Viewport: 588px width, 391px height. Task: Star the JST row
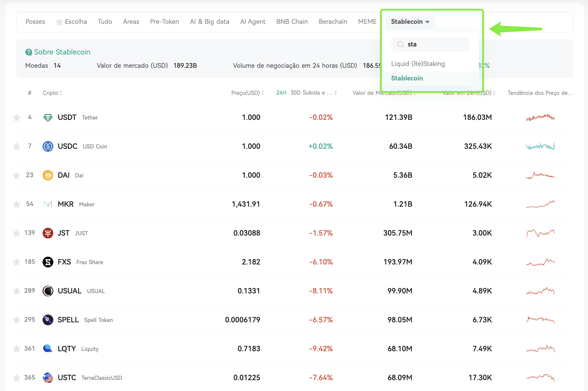[17, 233]
